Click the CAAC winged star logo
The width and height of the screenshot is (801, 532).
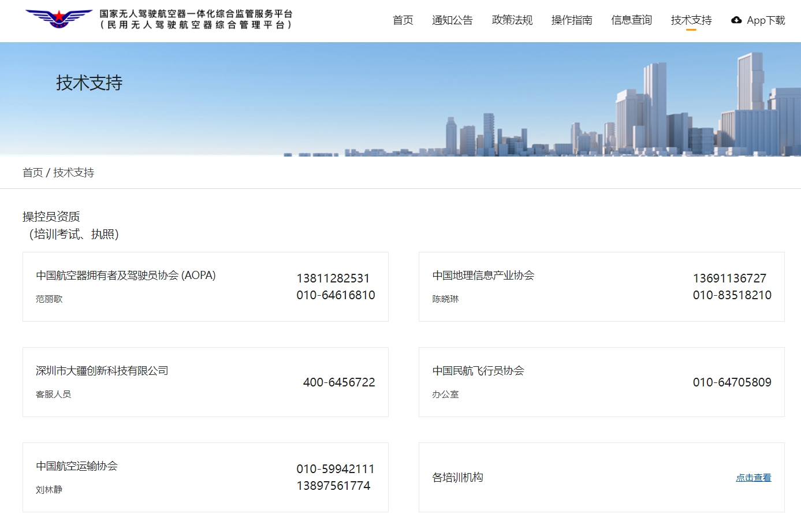pos(59,19)
